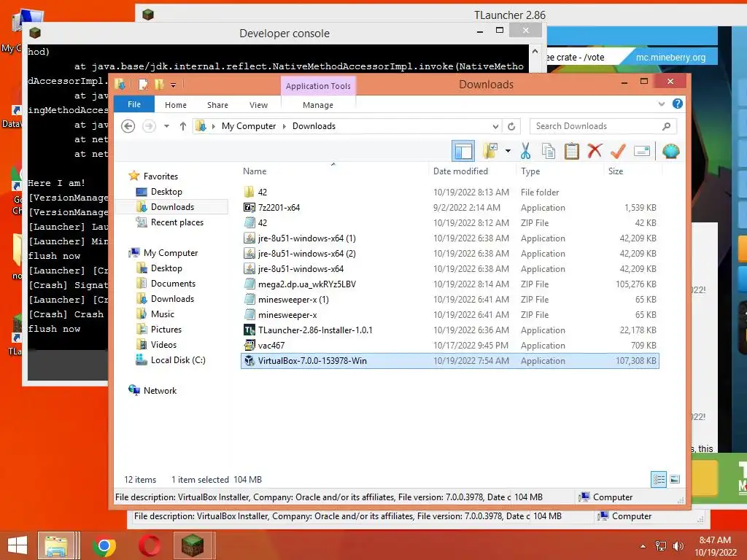Screen dimensions: 747x560
Task: Select the Application Tools contextual tab
Action: [318, 86]
